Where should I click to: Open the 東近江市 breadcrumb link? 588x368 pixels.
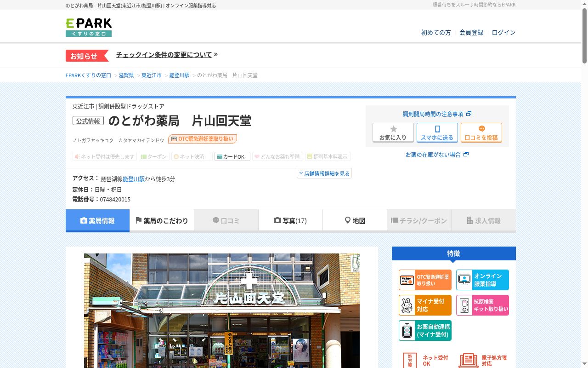[x=152, y=75]
